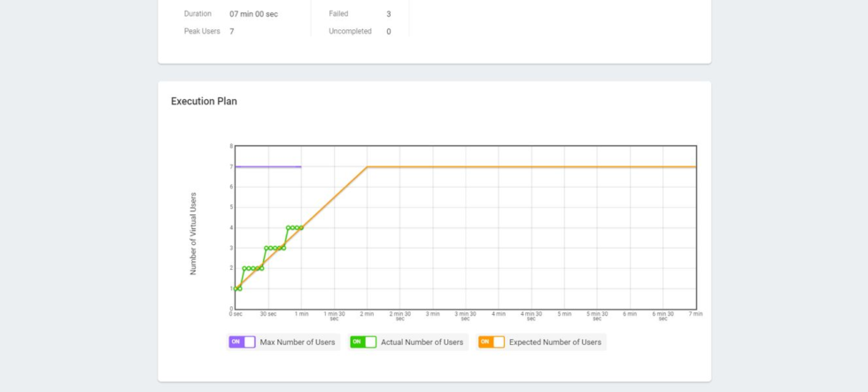Turn off the Actual Number of Users switch
The width and height of the screenshot is (868, 392).
(363, 342)
